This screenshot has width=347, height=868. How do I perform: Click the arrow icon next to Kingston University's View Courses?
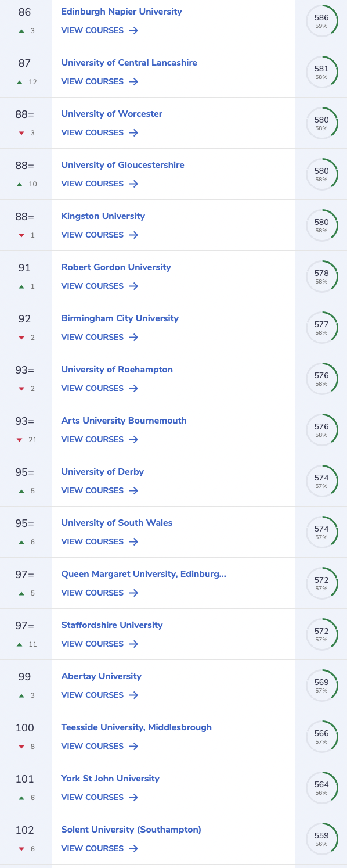point(133,235)
